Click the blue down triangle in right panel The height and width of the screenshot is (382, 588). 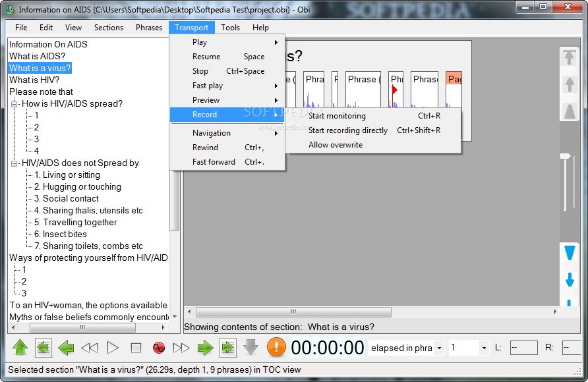(x=570, y=253)
